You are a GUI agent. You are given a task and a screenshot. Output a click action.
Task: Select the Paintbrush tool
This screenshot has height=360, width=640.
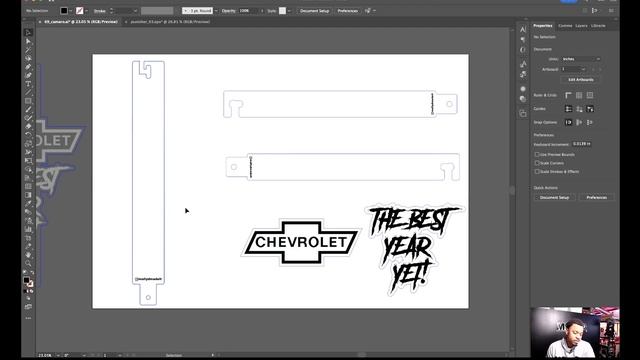point(28,109)
